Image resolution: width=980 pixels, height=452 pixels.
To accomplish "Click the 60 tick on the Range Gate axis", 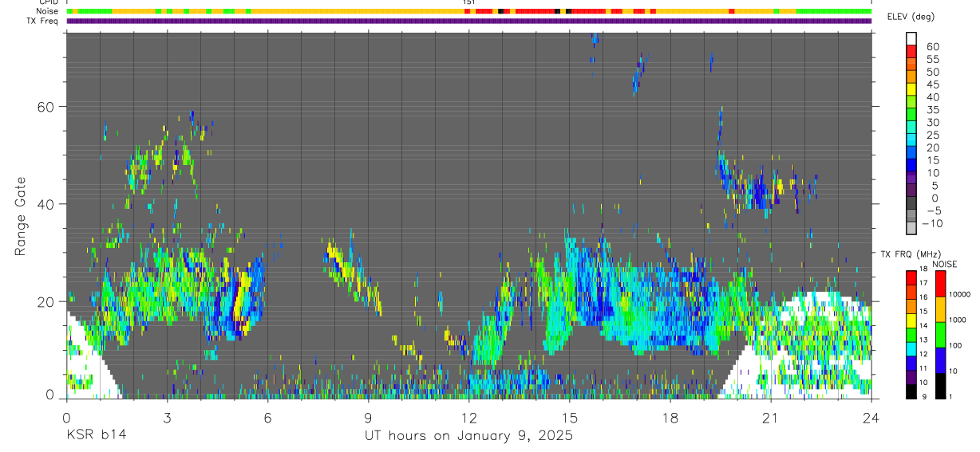I will click(x=45, y=107).
